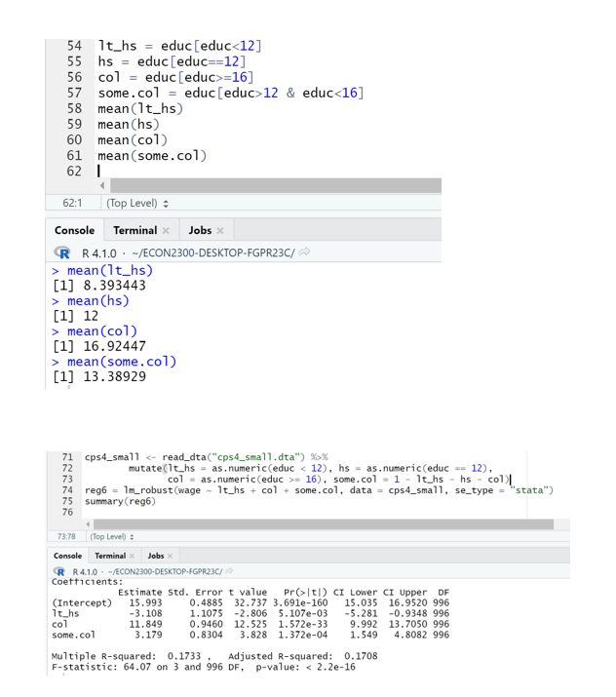Switch to Terminal tab in upper pane

(135, 230)
